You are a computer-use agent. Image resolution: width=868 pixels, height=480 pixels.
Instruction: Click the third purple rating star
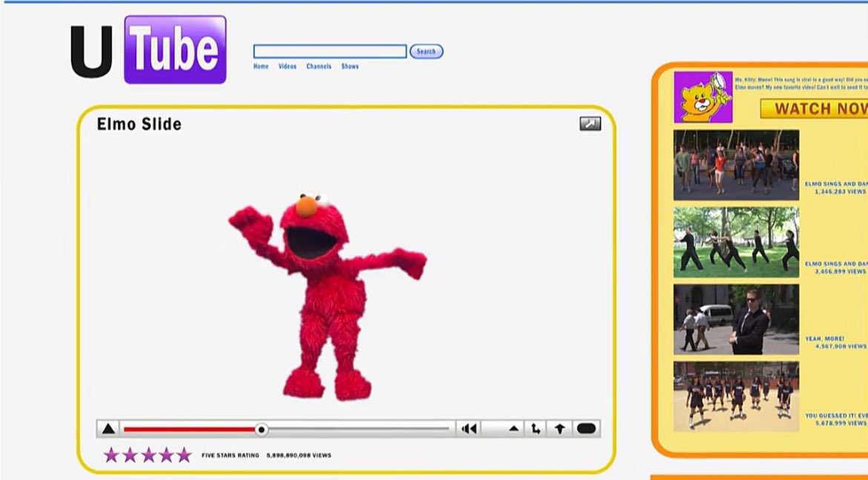(x=148, y=455)
